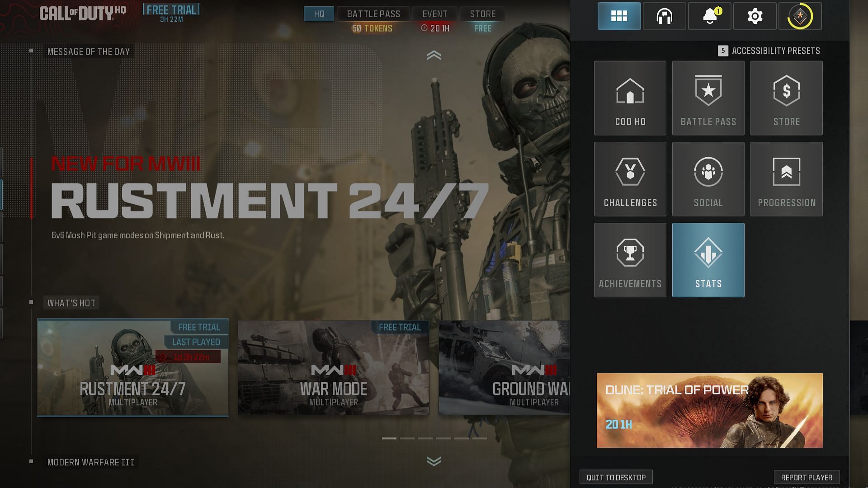The width and height of the screenshot is (868, 488).
Task: View player Achievements panel
Action: [630, 259]
